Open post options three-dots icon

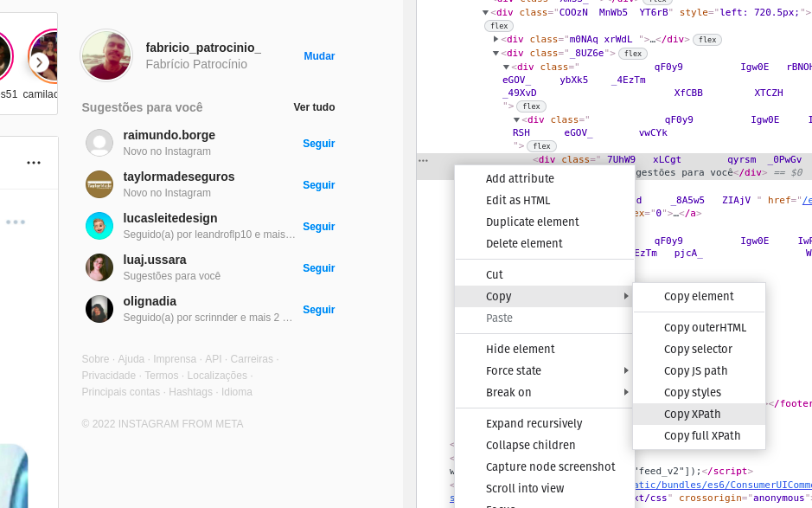point(34,163)
